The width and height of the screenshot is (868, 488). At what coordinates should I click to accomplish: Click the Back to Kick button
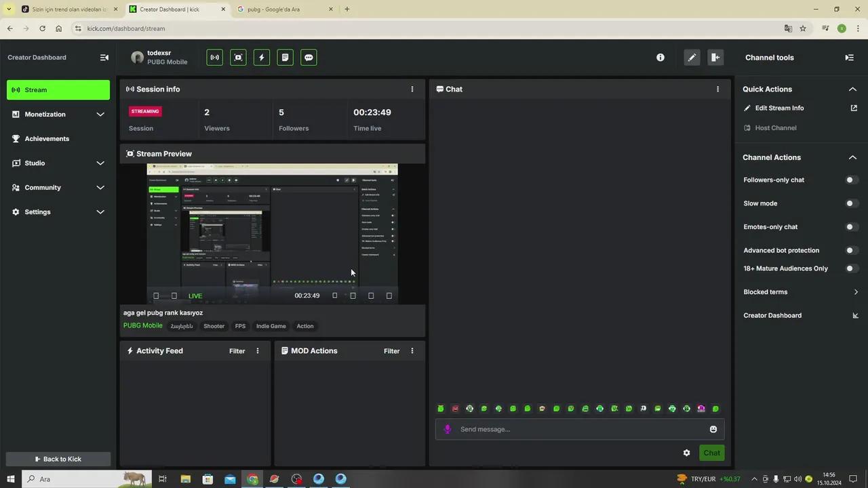coord(58,459)
